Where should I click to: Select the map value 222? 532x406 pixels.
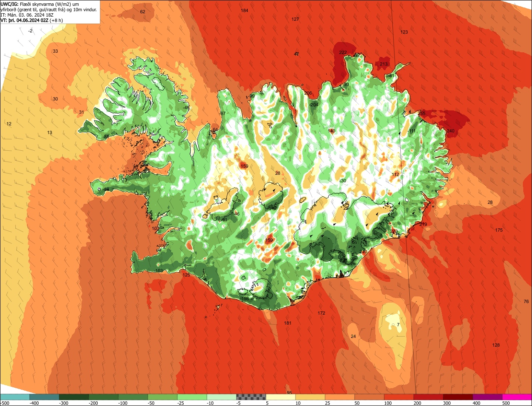point(343,52)
